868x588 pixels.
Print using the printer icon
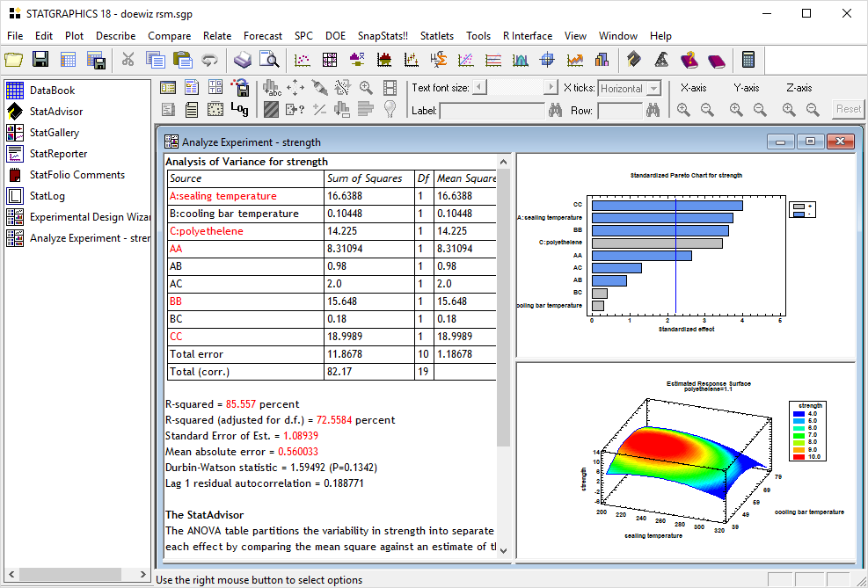point(243,60)
